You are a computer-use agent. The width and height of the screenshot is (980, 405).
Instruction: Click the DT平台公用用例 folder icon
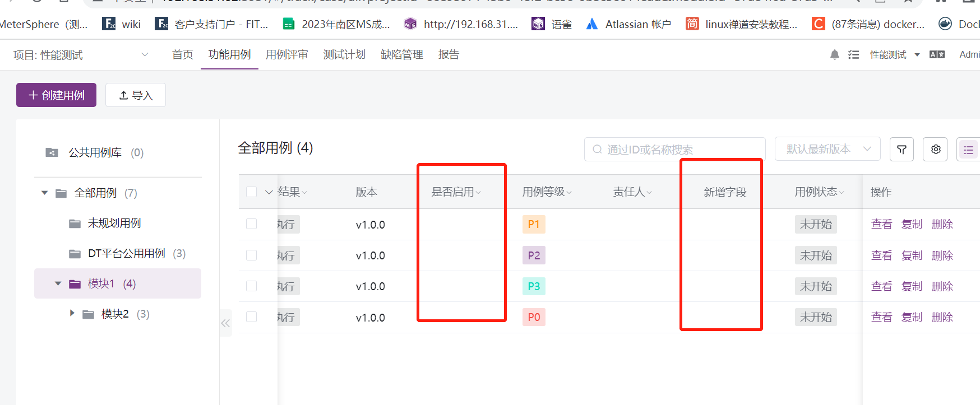point(75,254)
